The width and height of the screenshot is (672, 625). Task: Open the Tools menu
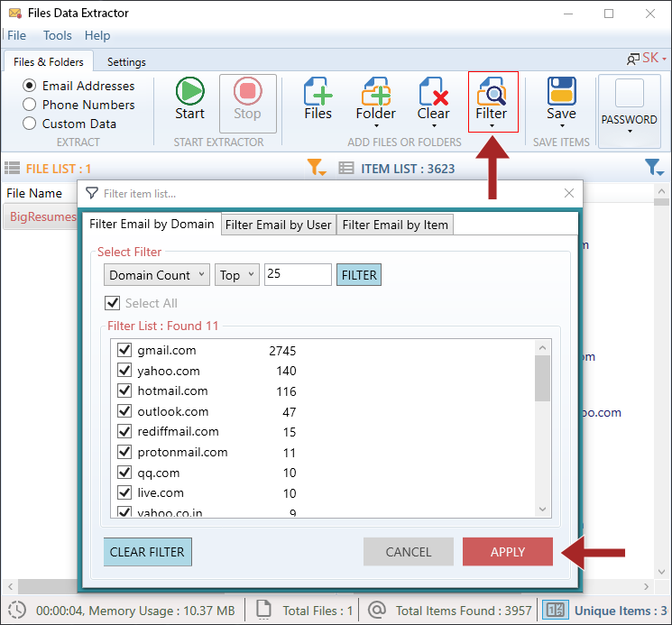pyautogui.click(x=58, y=35)
